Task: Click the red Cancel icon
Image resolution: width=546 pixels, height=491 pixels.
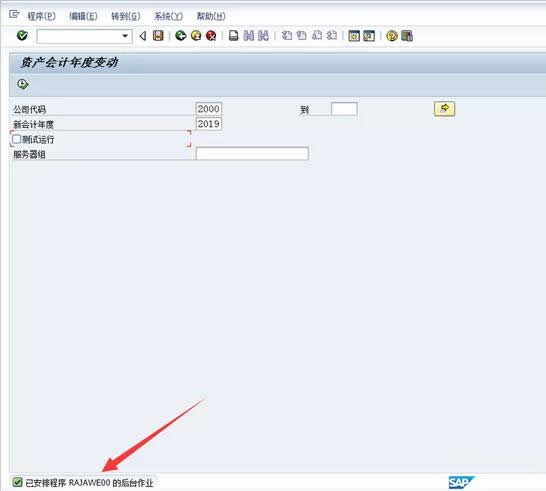Action: pyautogui.click(x=211, y=36)
